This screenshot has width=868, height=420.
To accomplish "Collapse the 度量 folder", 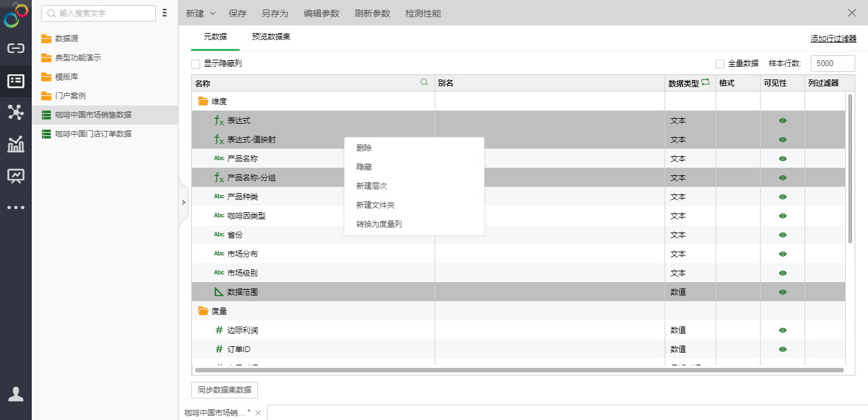I will tap(203, 311).
